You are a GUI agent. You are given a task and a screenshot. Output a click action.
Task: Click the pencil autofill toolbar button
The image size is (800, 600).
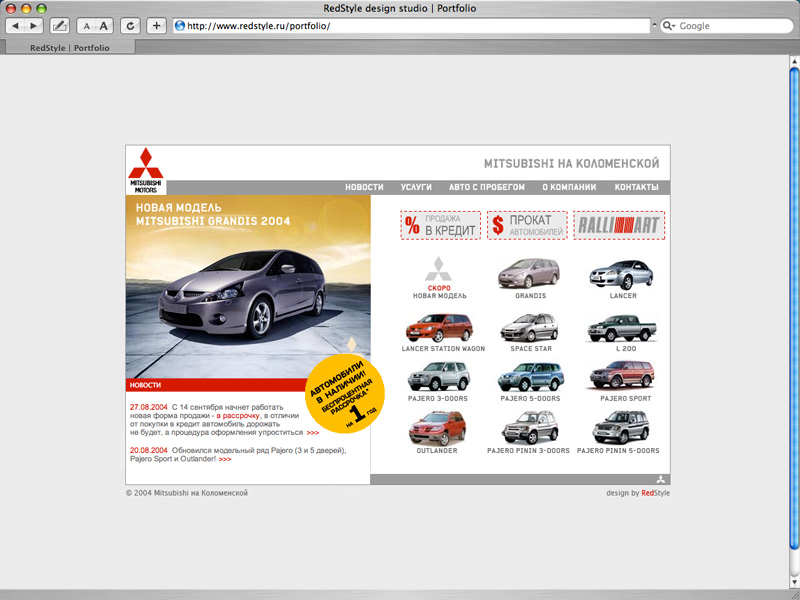(60, 26)
